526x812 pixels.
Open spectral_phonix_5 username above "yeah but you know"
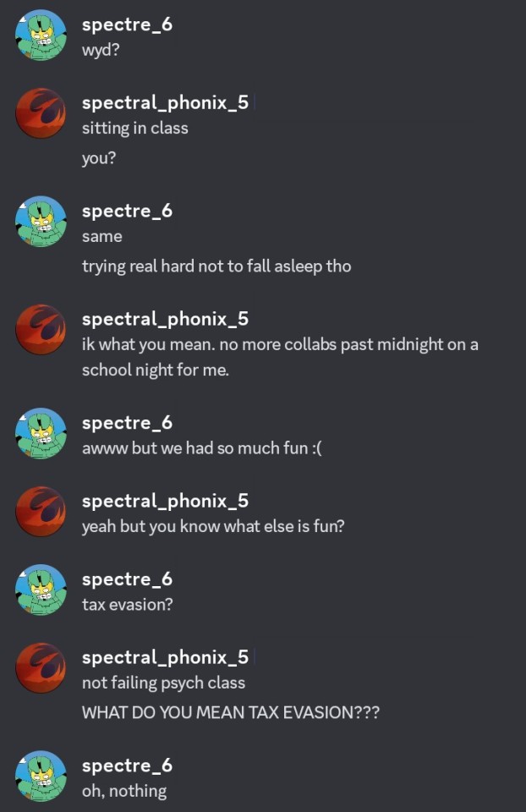point(165,501)
